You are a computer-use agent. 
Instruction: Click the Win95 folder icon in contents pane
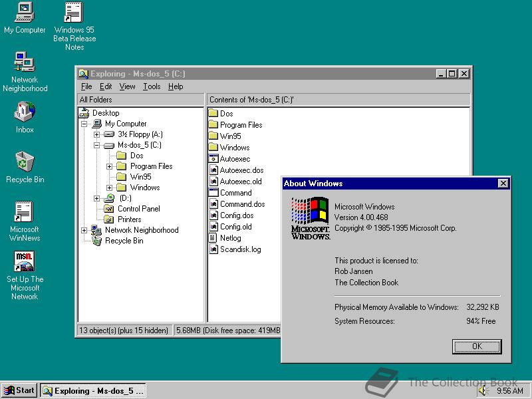(213, 136)
